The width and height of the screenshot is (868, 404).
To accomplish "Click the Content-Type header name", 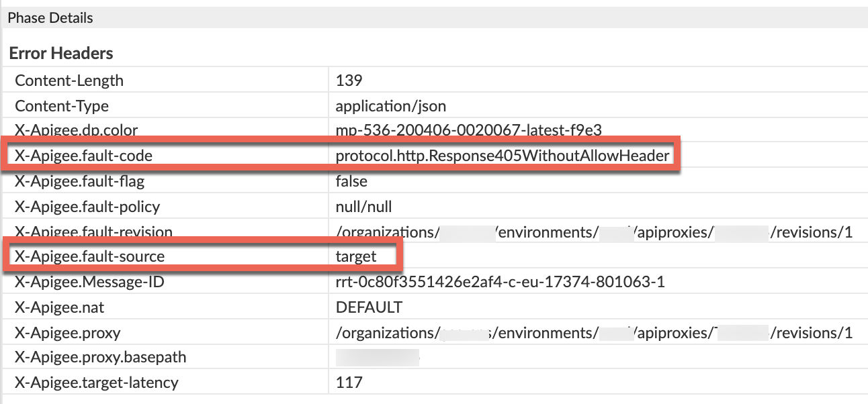I will (62, 106).
